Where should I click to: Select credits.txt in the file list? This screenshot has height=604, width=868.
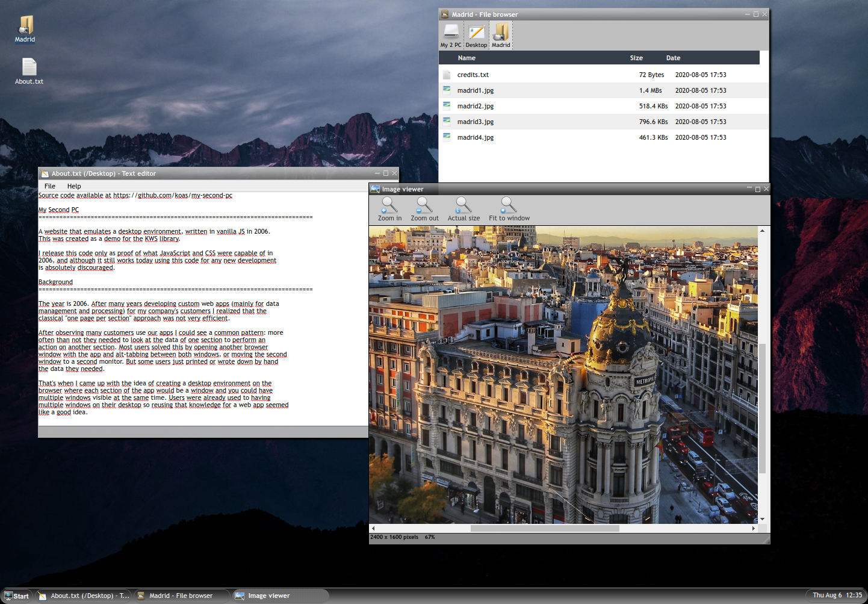pyautogui.click(x=473, y=75)
